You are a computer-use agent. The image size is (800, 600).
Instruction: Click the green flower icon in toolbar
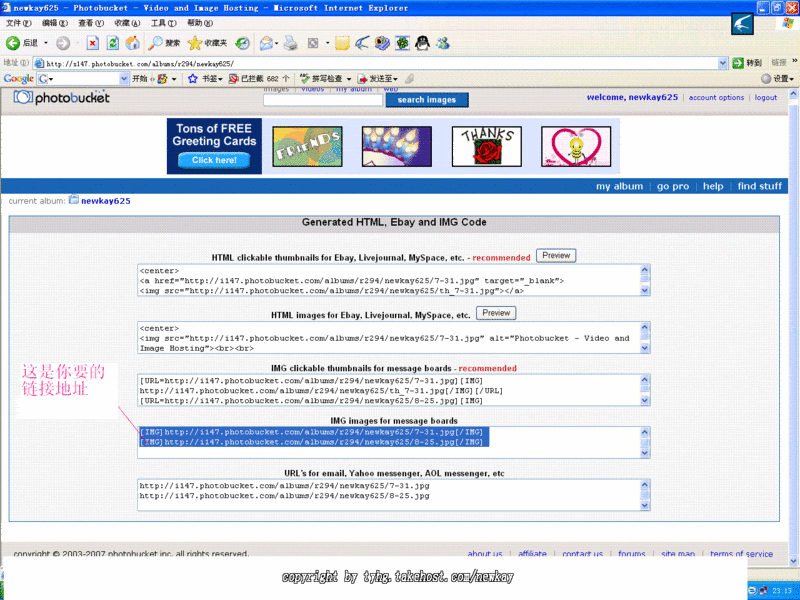tap(403, 43)
